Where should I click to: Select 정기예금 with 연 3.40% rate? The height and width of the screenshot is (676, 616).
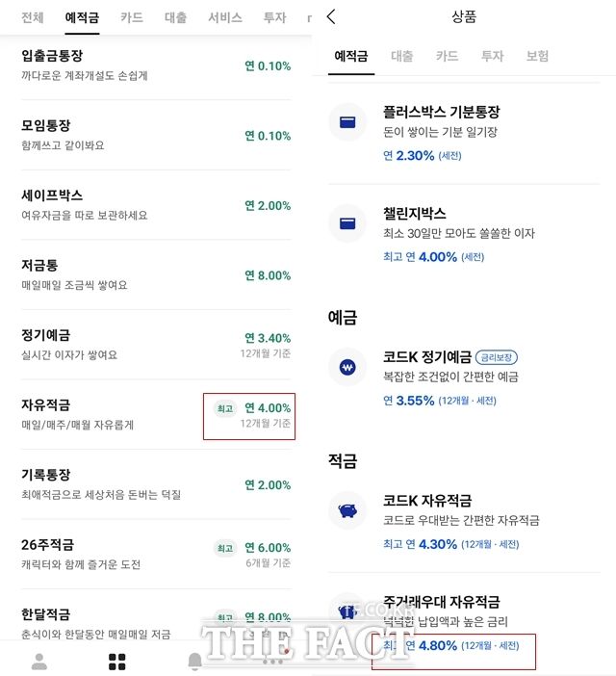(154, 345)
